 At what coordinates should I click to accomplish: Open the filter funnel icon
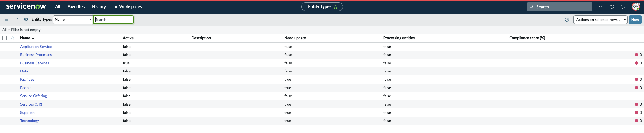(x=16, y=20)
